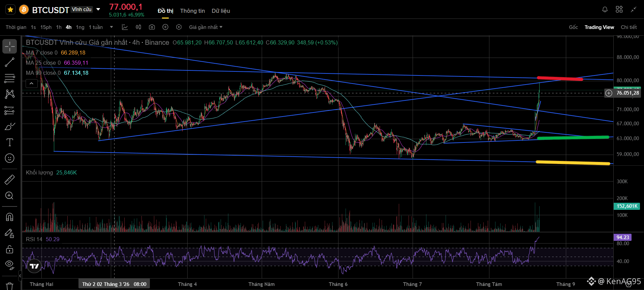Open the TradingView logo on chart
This screenshot has height=290, width=644.
(x=34, y=266)
